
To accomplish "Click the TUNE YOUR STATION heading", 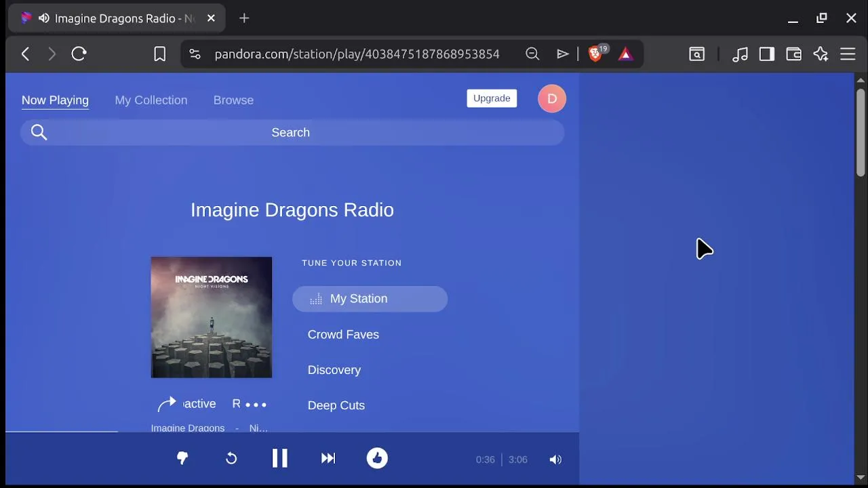I will 352,263.
